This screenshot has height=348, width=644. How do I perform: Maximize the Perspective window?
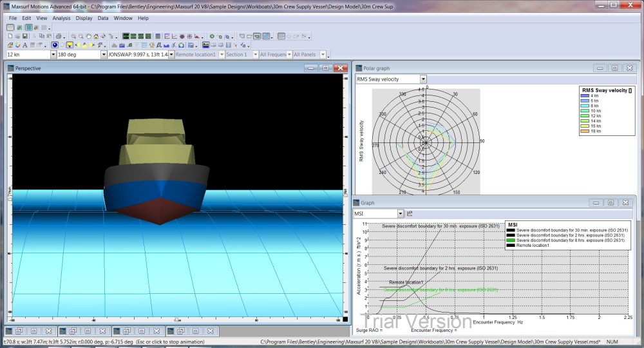pyautogui.click(x=325, y=68)
